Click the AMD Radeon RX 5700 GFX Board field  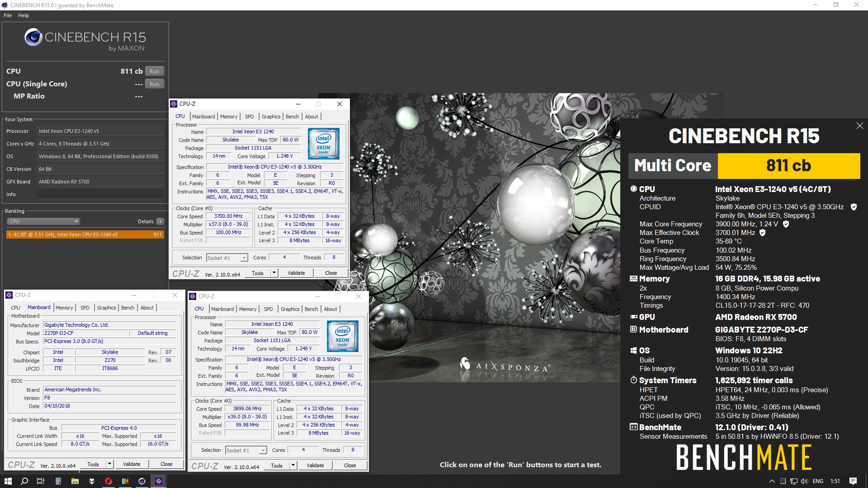[x=100, y=182]
